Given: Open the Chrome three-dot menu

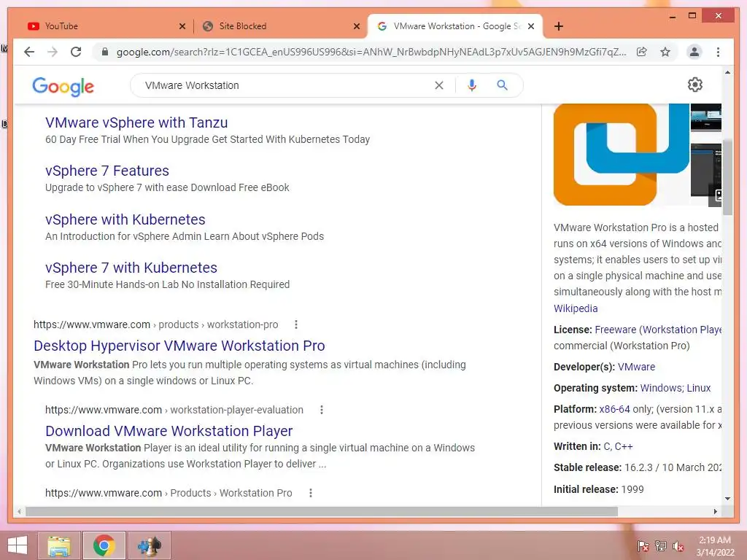Looking at the screenshot, I should [718, 52].
